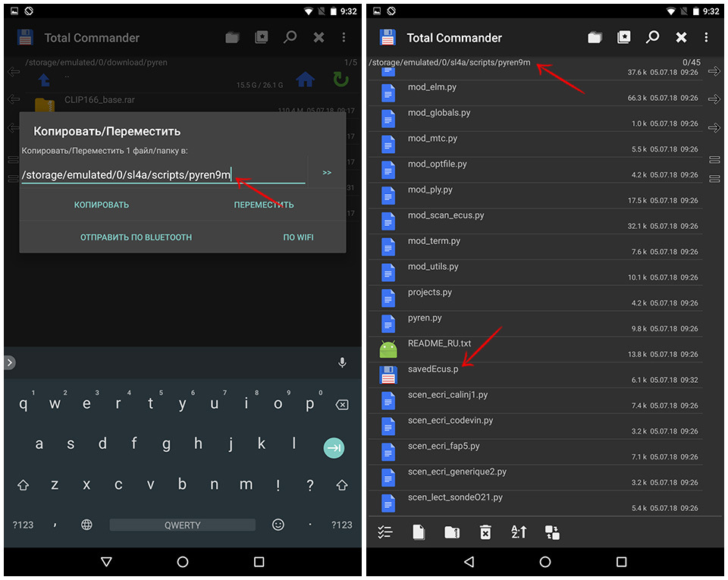Select scen_ecri_codevin.py file
Viewport: 728px width, 580px height.
pyautogui.click(x=535, y=426)
